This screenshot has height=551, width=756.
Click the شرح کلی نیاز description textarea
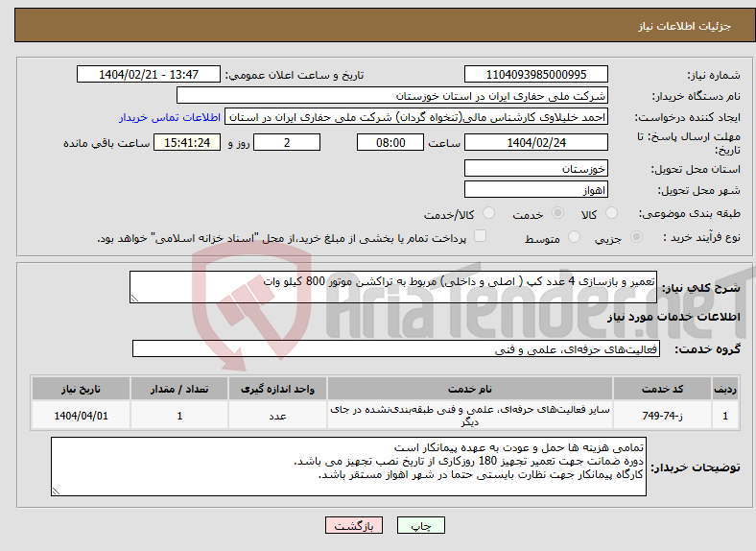point(393,287)
